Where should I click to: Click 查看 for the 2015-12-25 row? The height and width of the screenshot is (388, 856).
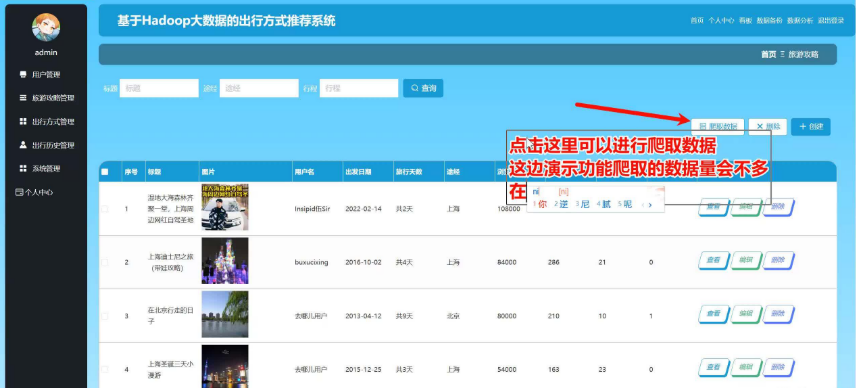click(x=714, y=368)
